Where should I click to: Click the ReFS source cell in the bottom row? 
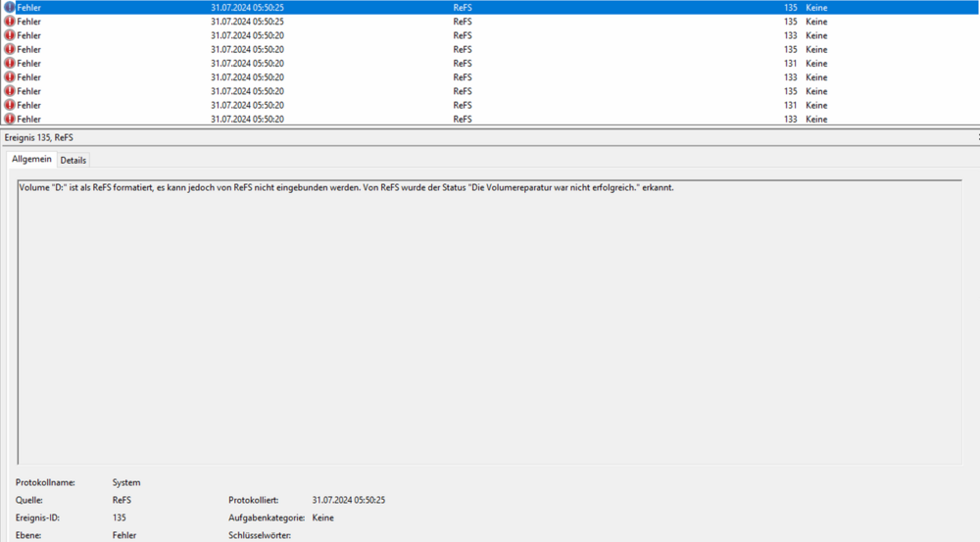(x=462, y=119)
